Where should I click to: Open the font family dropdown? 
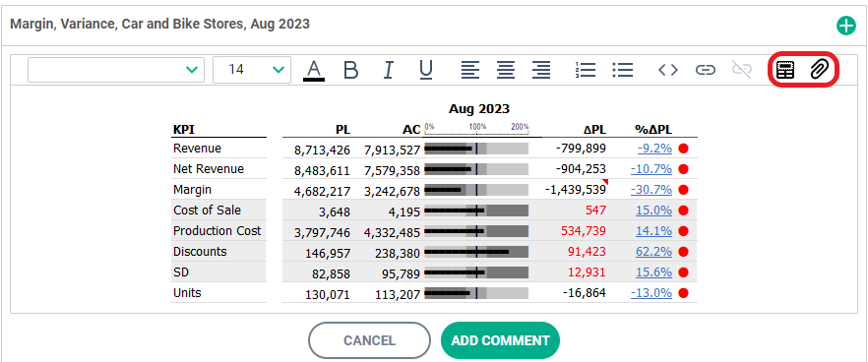pyautogui.click(x=116, y=70)
